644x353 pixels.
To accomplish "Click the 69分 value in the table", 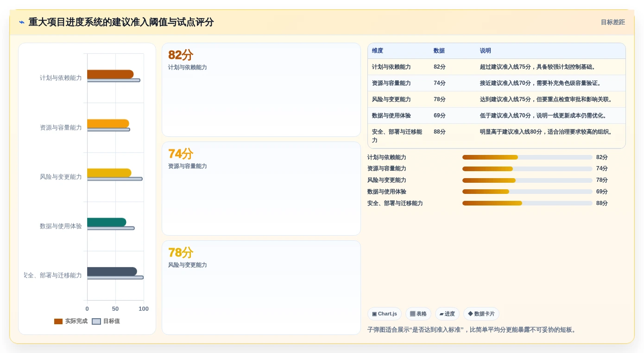I will (440, 116).
